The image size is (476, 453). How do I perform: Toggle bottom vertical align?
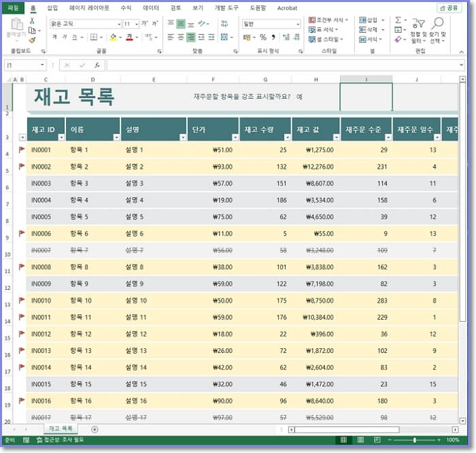191,23
